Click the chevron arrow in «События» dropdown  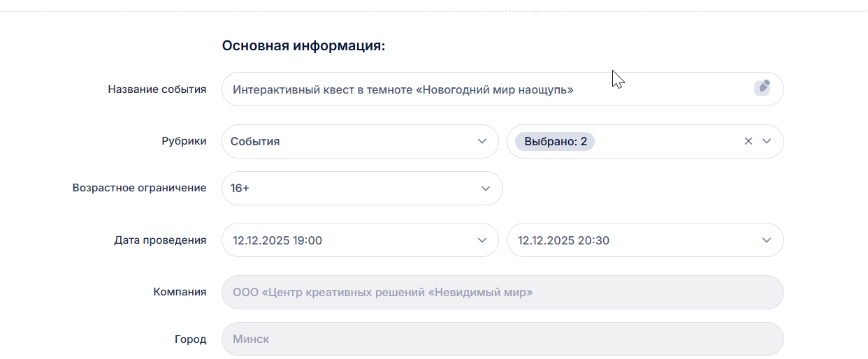pyautogui.click(x=482, y=141)
